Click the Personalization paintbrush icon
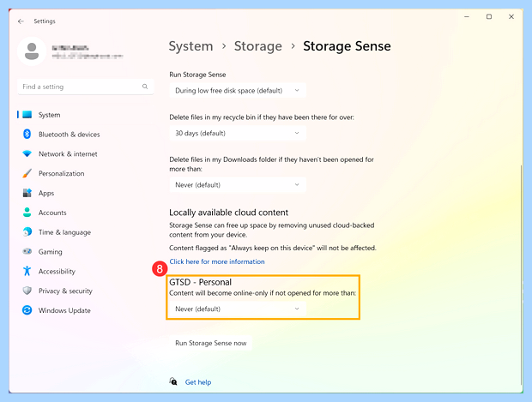The width and height of the screenshot is (532, 402). point(27,173)
